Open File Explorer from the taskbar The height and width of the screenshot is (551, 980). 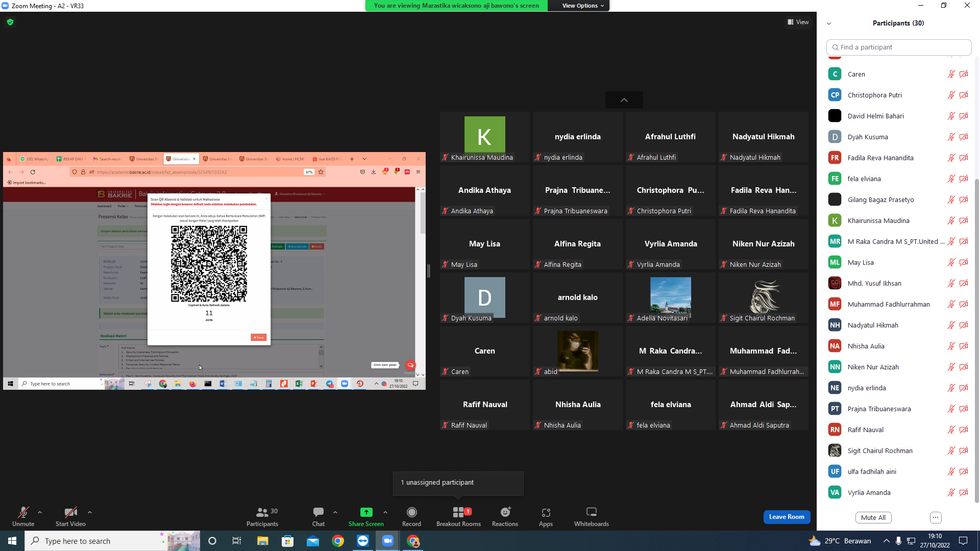tap(262, 541)
